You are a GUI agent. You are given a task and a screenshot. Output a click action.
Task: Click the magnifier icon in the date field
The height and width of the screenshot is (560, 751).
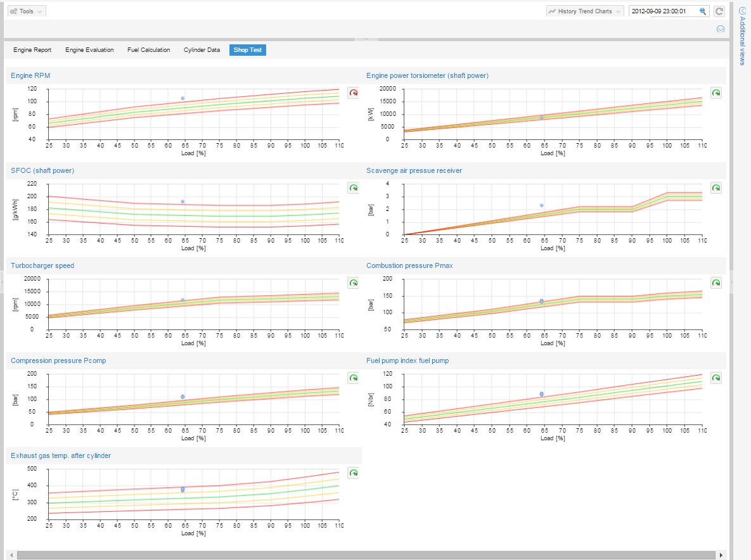(703, 11)
